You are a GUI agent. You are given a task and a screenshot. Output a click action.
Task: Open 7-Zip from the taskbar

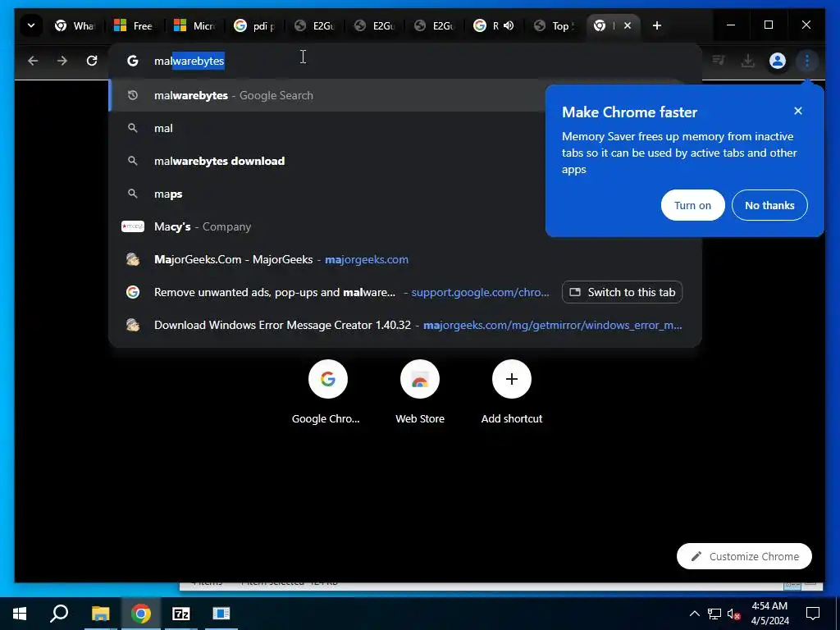coord(181,614)
